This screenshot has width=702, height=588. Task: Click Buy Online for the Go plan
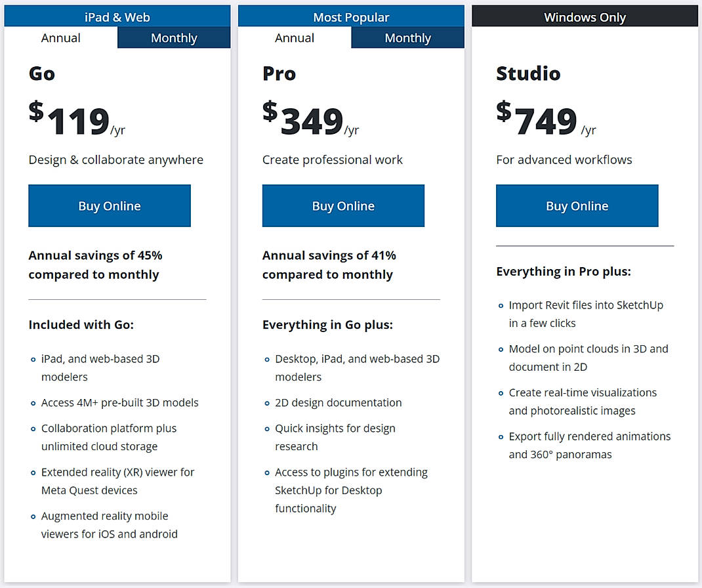[109, 205]
